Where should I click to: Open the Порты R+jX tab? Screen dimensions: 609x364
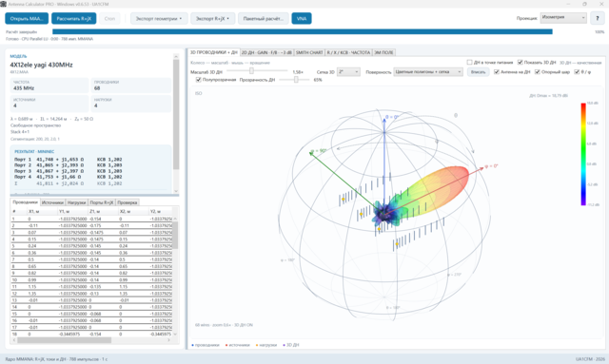102,202
